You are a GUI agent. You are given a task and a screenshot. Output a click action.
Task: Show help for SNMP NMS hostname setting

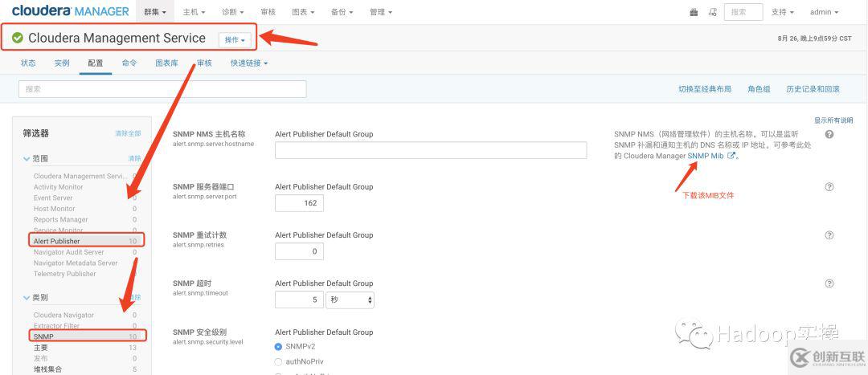(x=829, y=134)
